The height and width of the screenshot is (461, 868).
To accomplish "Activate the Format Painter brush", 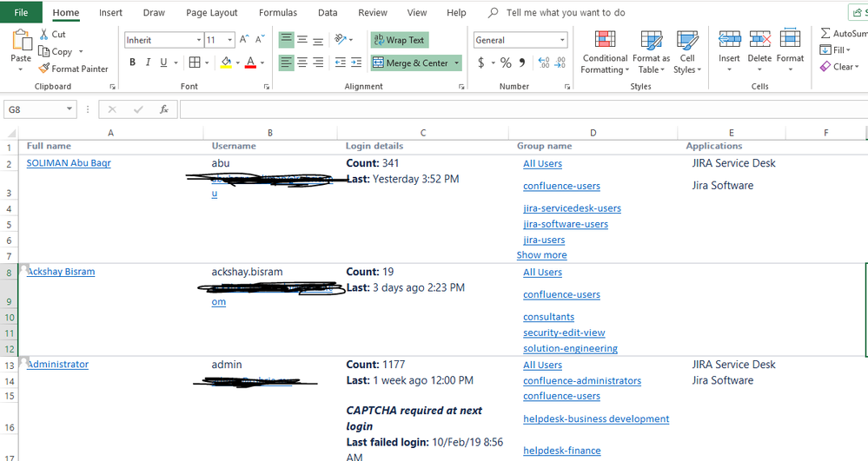I will pos(43,69).
